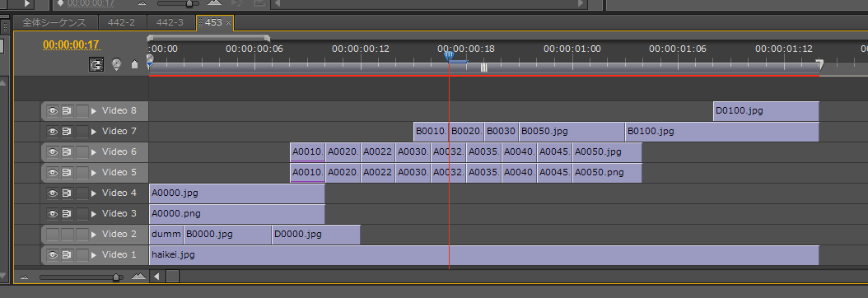Expand the Video 2 track triangle
868x298 pixels.
coord(94,235)
